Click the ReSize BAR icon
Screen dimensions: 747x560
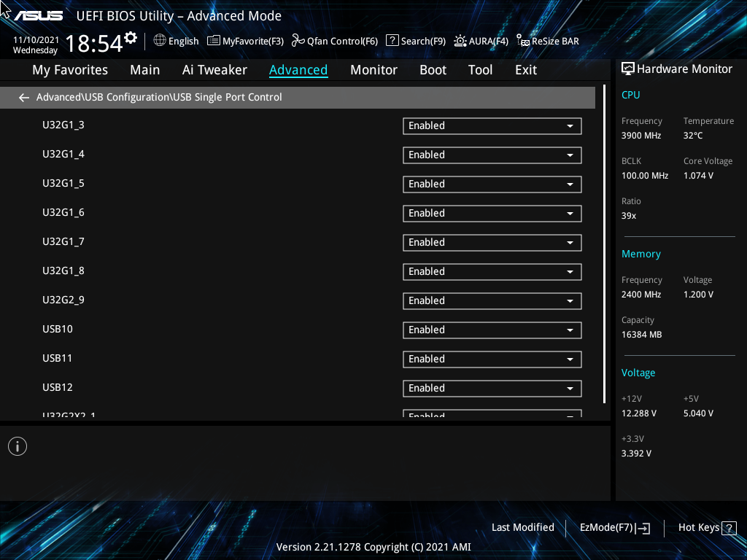pos(523,41)
